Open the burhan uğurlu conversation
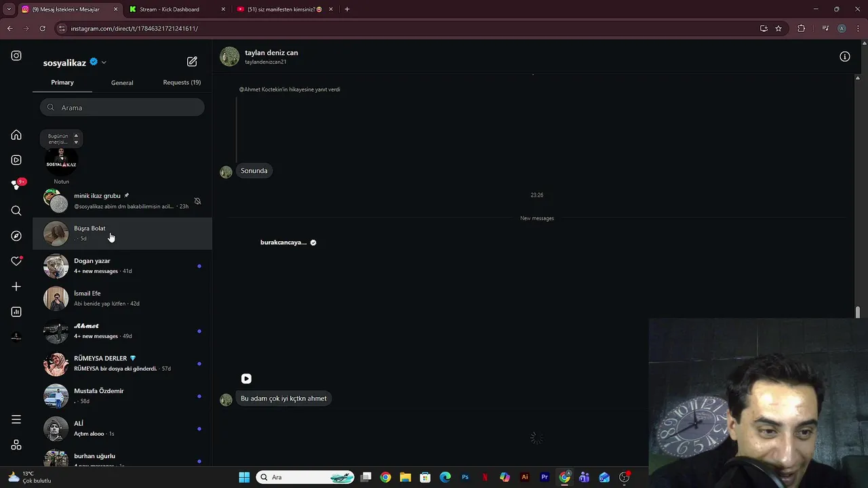The height and width of the screenshot is (488, 868). pyautogui.click(x=122, y=457)
